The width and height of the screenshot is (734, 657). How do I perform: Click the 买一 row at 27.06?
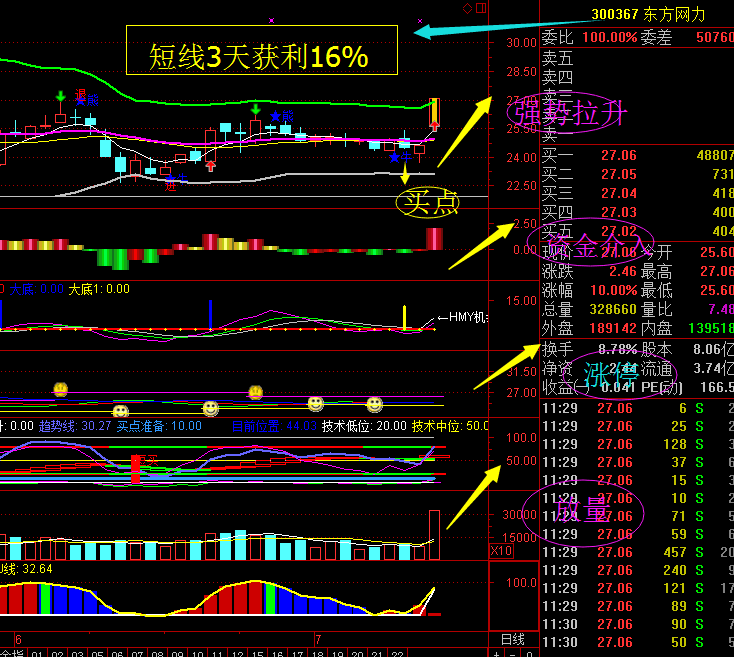point(638,155)
